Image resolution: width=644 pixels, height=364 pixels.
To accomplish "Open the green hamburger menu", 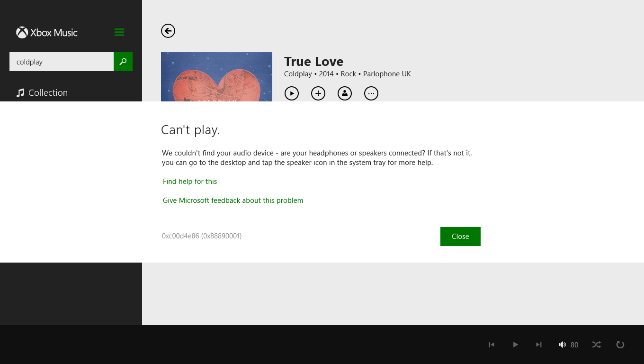I will (x=119, y=32).
